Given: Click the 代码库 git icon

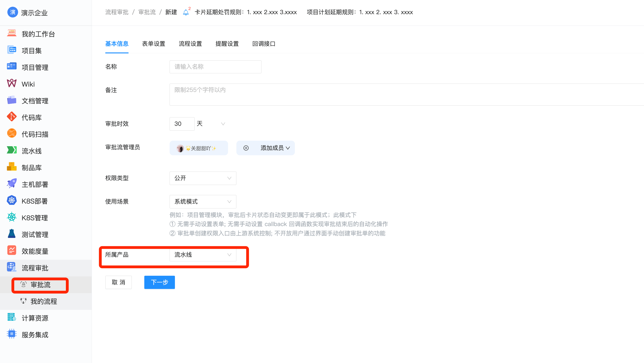Looking at the screenshot, I should pyautogui.click(x=12, y=117).
